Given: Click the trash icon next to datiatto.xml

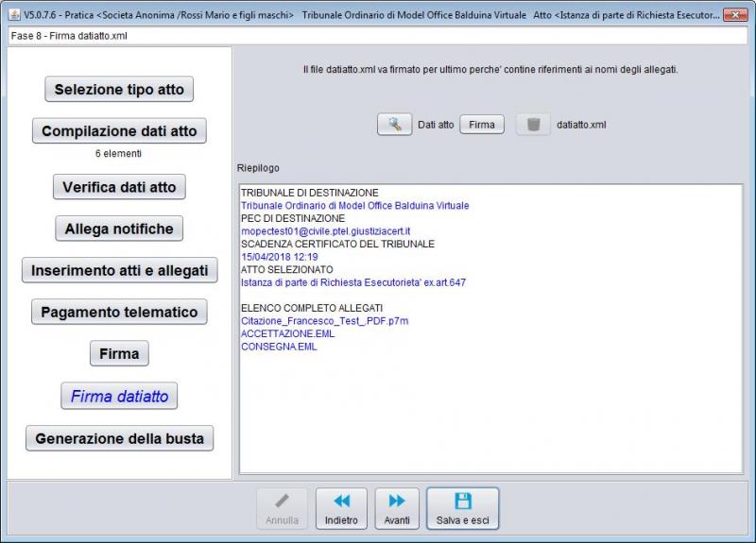Looking at the screenshot, I should click(x=533, y=125).
